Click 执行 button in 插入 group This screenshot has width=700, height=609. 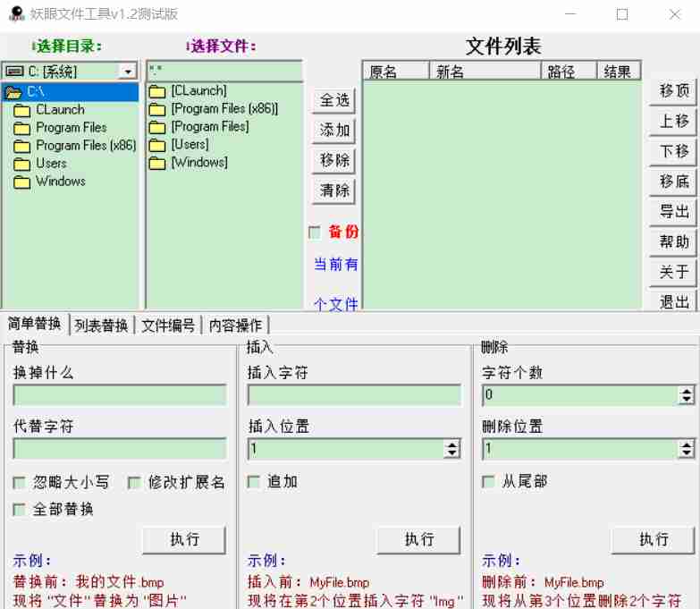point(418,539)
